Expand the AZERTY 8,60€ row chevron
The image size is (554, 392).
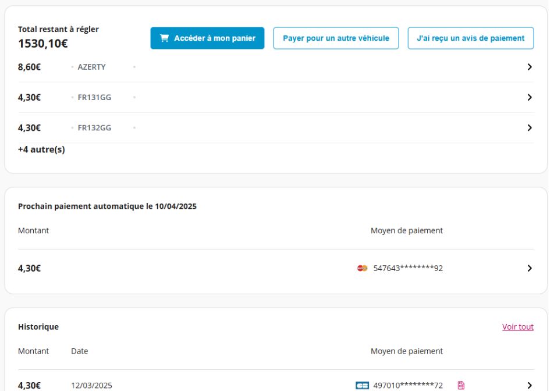tap(530, 67)
